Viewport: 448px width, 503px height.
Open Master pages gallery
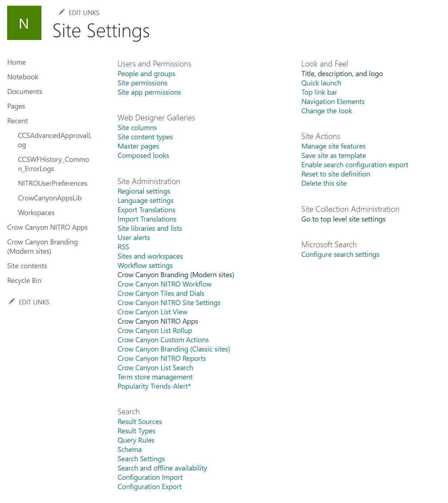coord(138,146)
